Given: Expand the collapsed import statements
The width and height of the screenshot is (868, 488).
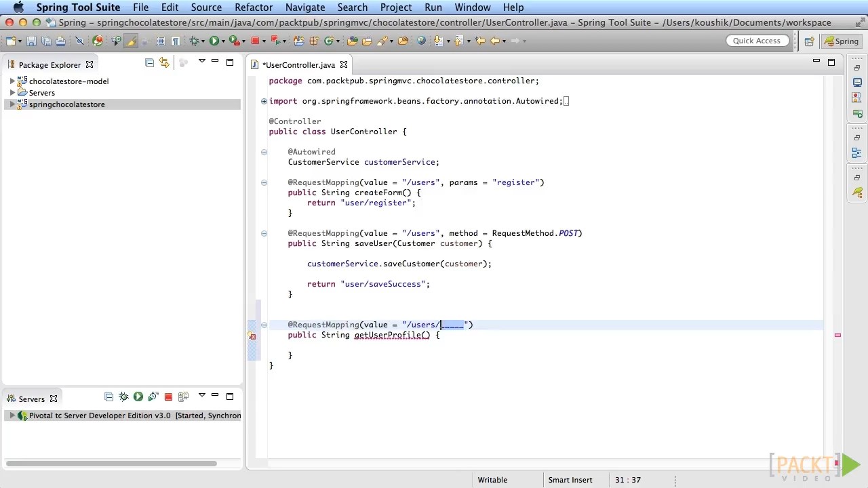Looking at the screenshot, I should pos(264,101).
